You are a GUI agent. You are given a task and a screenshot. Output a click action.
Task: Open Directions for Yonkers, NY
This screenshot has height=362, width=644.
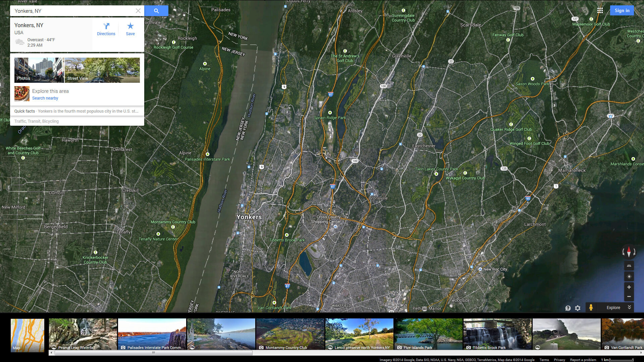(106, 29)
